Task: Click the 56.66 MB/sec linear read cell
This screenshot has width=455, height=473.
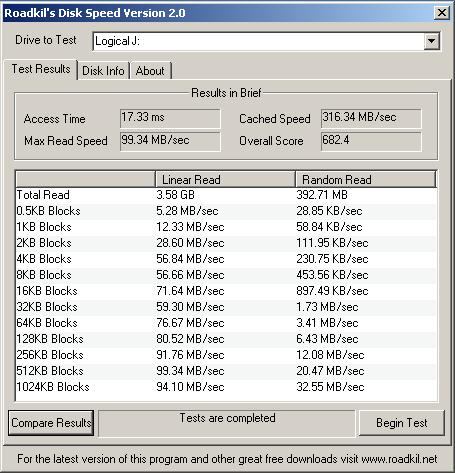Action: point(190,275)
